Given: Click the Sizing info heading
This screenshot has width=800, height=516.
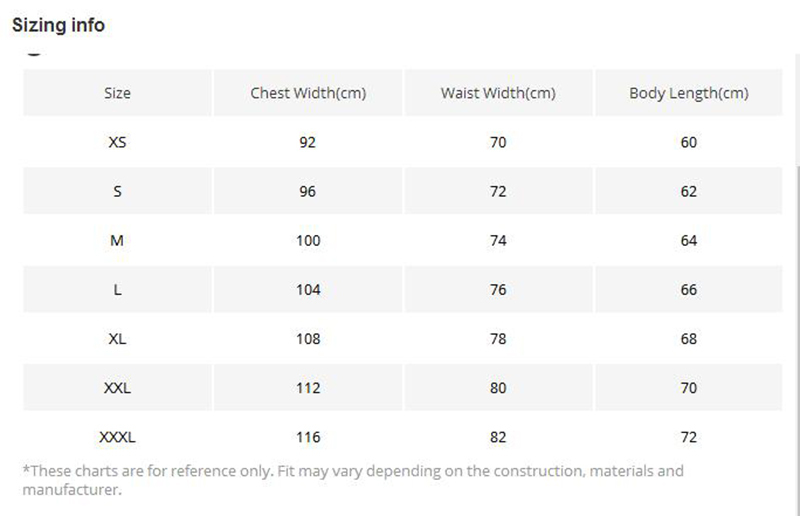Looking at the screenshot, I should 58,25.
